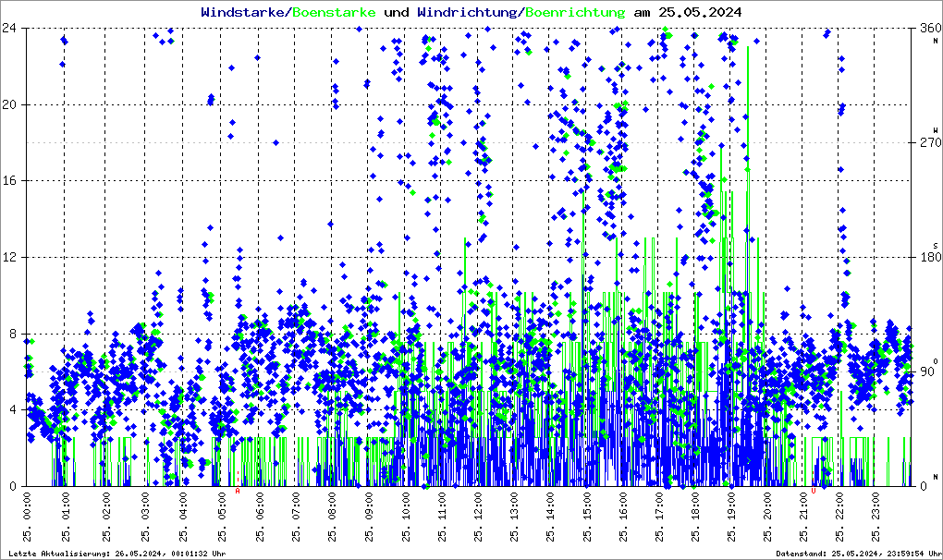This screenshot has height=560, width=943.
Task: Click the "04:00" time axis label
Action: tap(183, 505)
